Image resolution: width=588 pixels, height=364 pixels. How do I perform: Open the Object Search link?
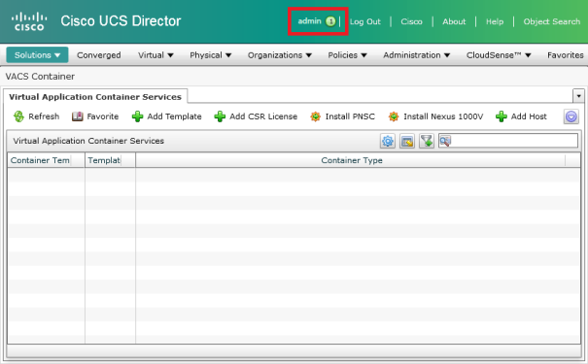click(552, 21)
